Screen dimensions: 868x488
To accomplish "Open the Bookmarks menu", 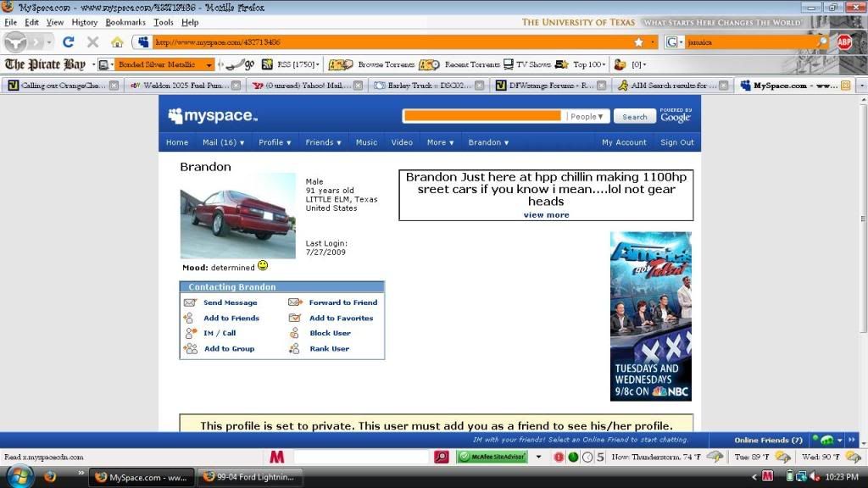I will [125, 22].
